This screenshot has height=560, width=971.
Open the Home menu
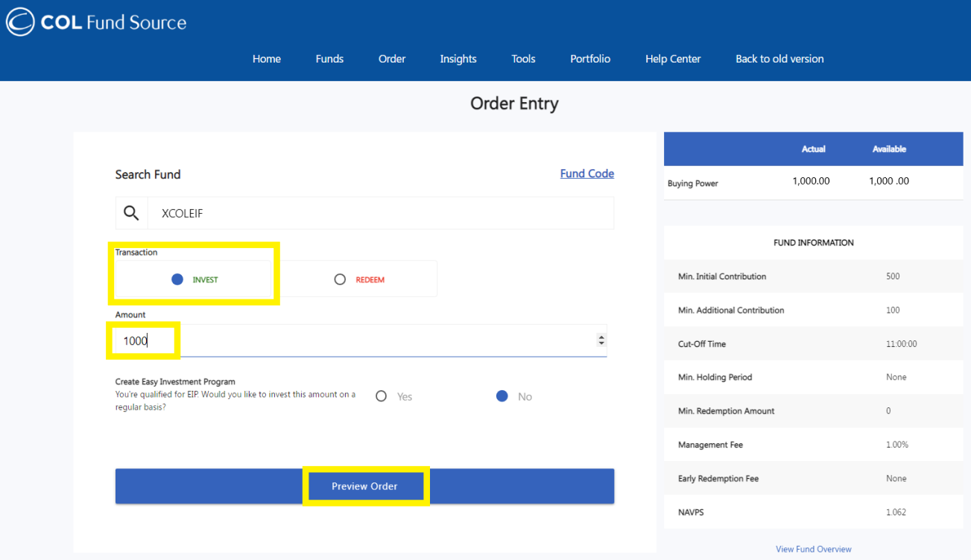pos(267,59)
